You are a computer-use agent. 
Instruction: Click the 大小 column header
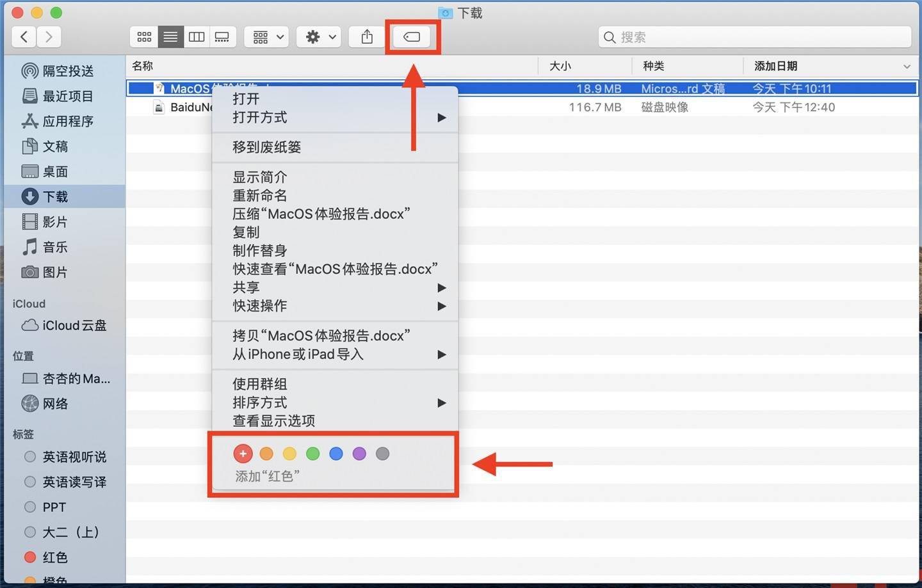point(560,66)
